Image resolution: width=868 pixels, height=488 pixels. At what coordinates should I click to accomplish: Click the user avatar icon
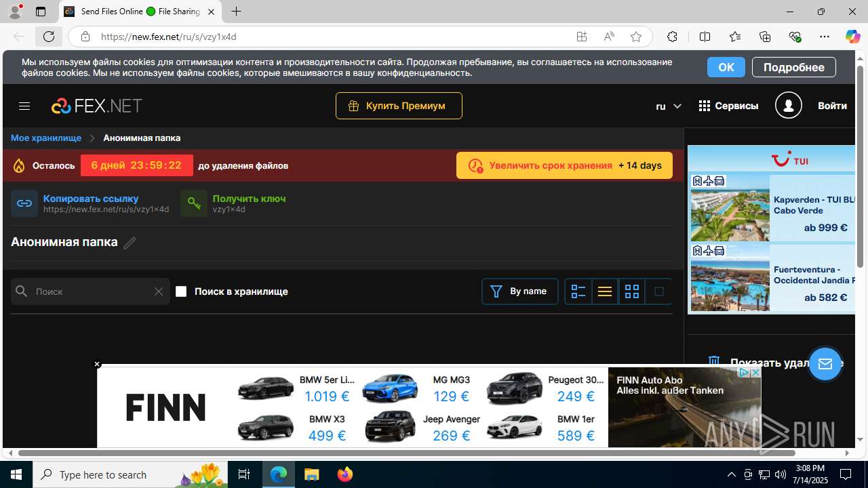(788, 105)
